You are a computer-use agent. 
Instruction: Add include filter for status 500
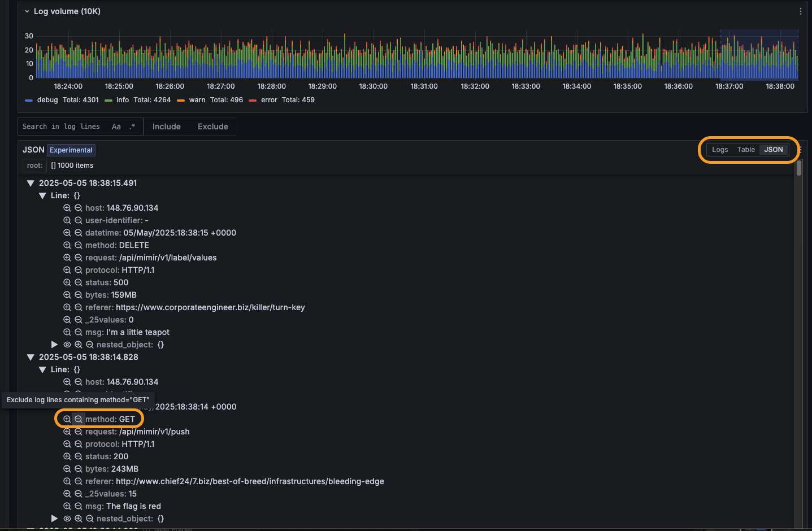67,282
